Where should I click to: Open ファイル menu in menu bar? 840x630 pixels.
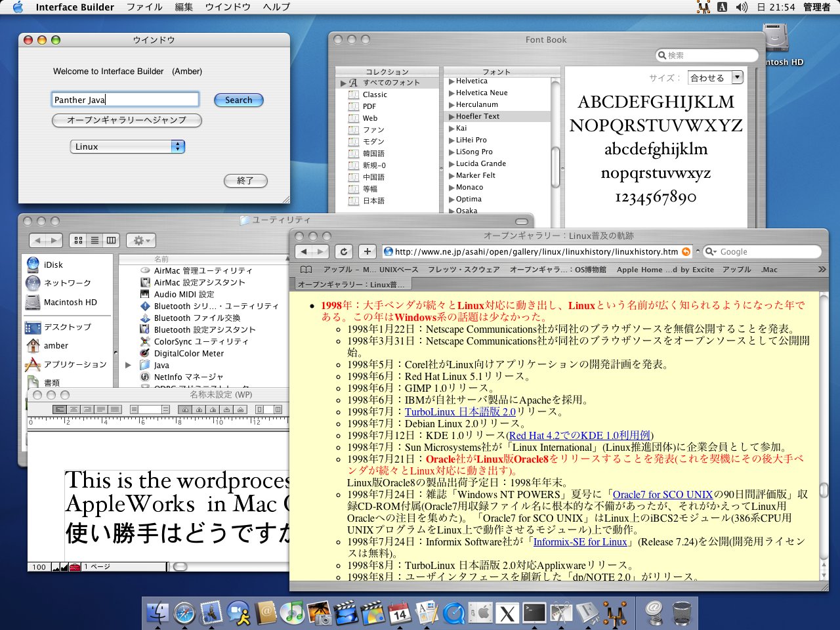coord(144,7)
